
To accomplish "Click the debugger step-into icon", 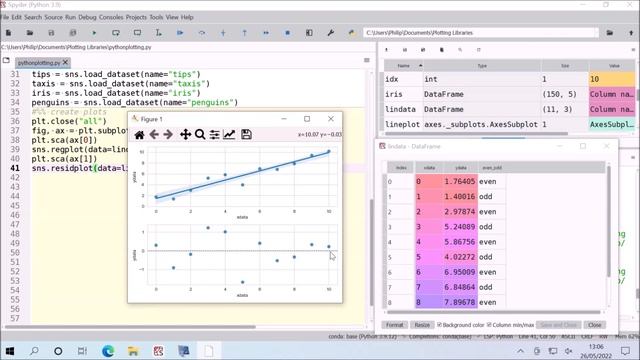I will (223, 33).
